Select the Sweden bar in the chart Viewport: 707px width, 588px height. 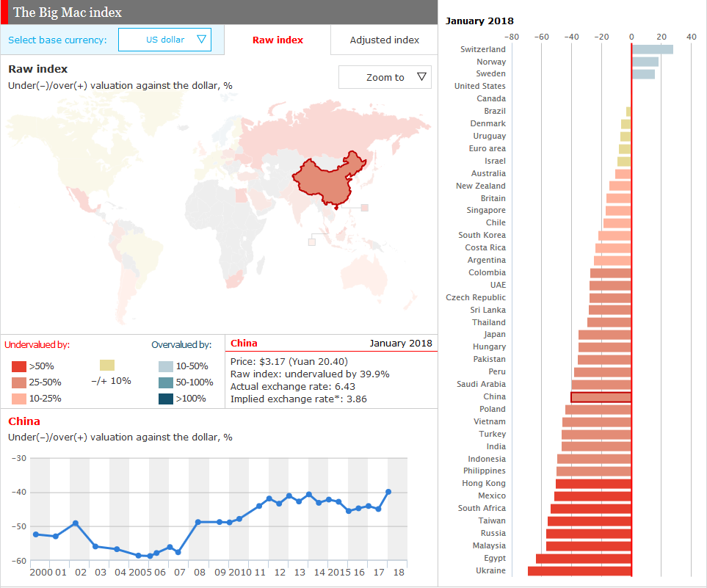[x=643, y=74]
